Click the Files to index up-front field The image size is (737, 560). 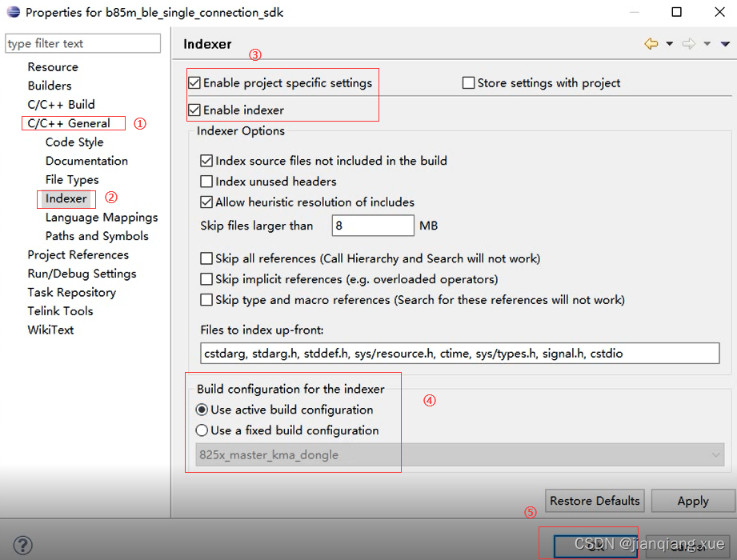pos(459,354)
